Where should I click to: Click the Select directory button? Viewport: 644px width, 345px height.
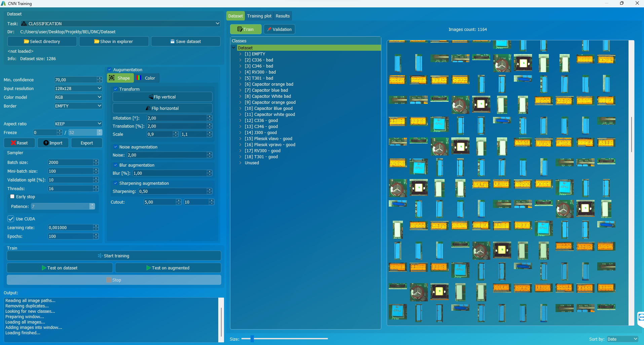pos(42,41)
